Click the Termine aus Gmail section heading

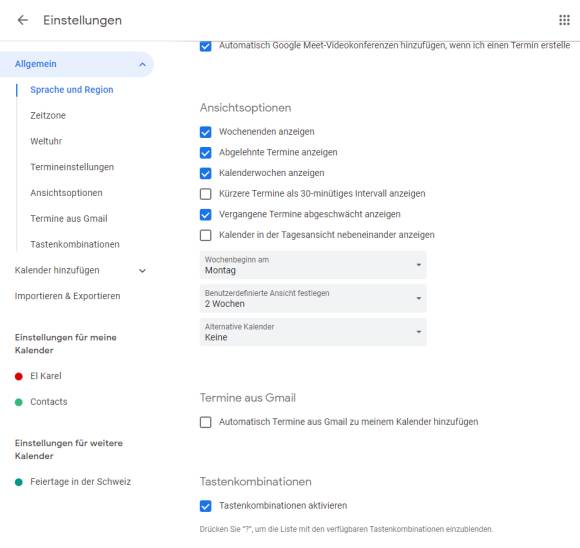[x=248, y=398]
